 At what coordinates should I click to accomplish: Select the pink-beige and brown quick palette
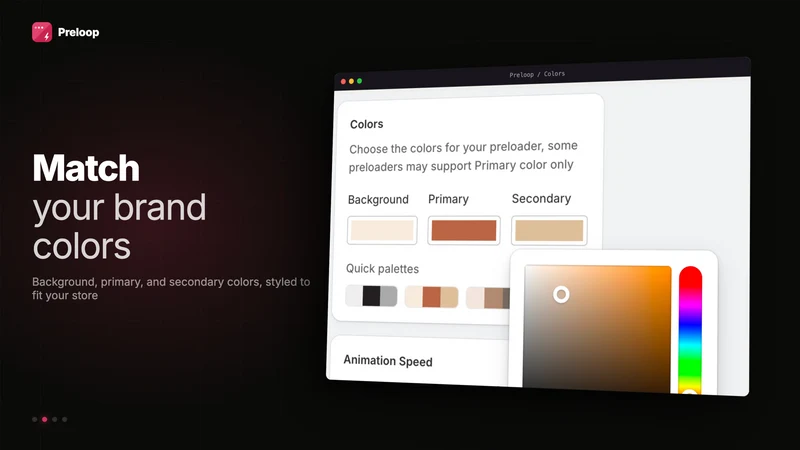tap(488, 298)
